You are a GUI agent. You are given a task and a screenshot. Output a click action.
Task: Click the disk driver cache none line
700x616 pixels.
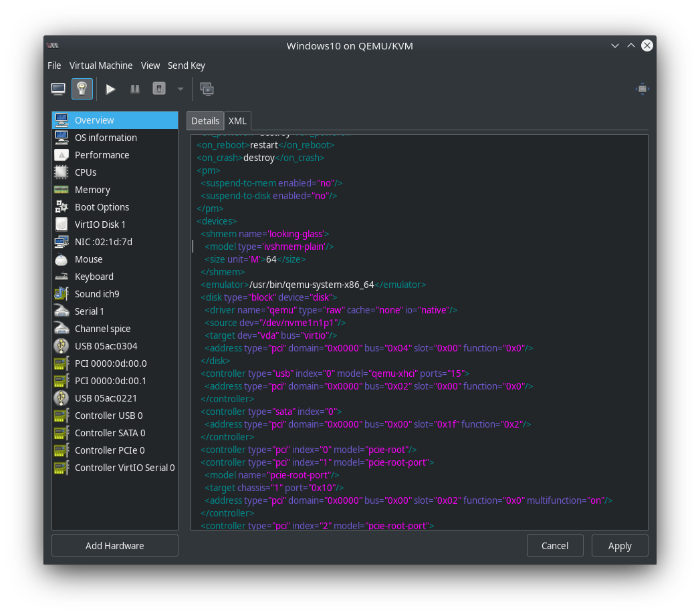tap(331, 310)
